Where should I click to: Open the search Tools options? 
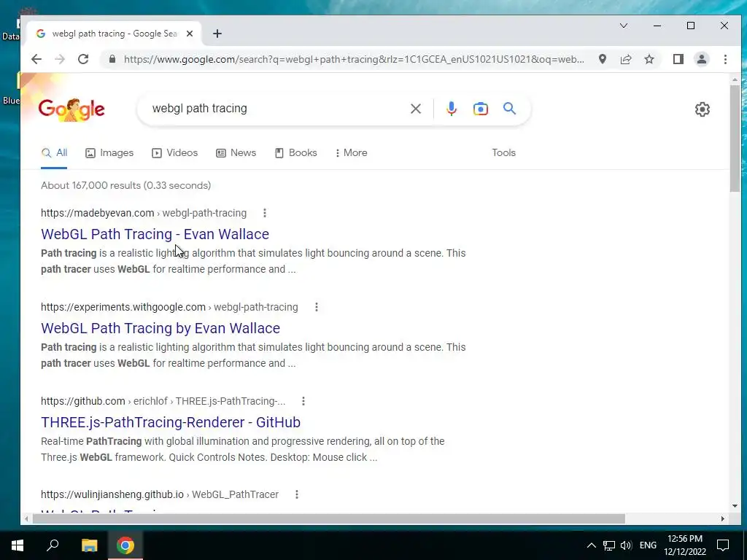[x=503, y=153]
